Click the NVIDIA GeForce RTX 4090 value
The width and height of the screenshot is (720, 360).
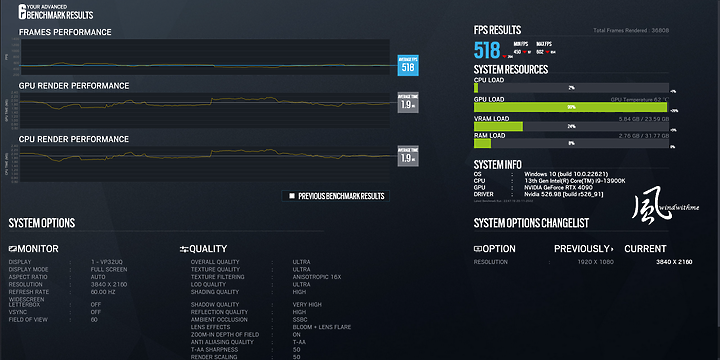point(558,187)
